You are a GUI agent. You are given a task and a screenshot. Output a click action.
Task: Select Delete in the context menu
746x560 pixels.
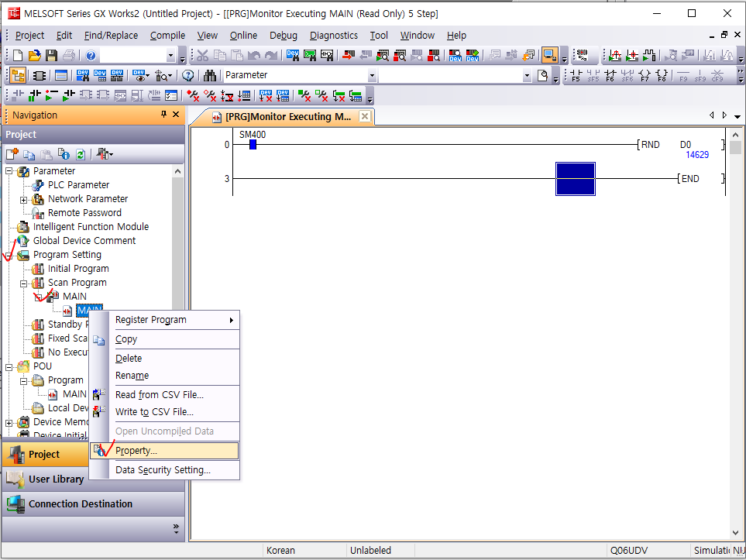pos(164,359)
